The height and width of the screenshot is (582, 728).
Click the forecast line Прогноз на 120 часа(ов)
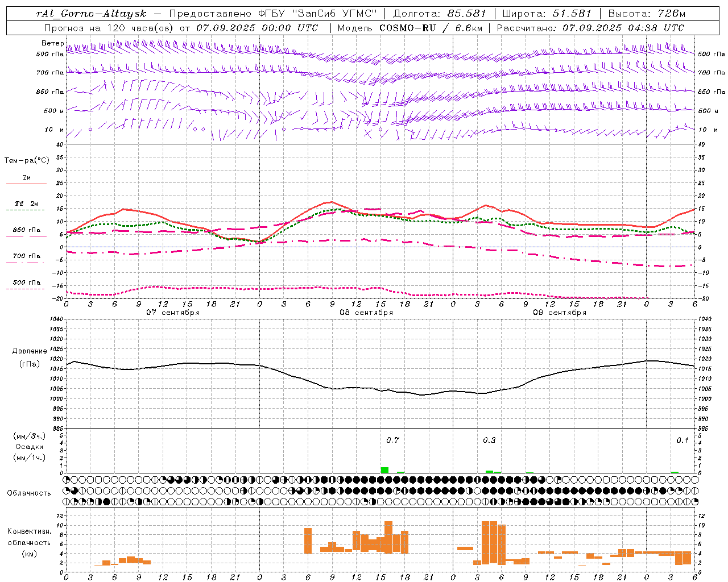click(x=109, y=28)
